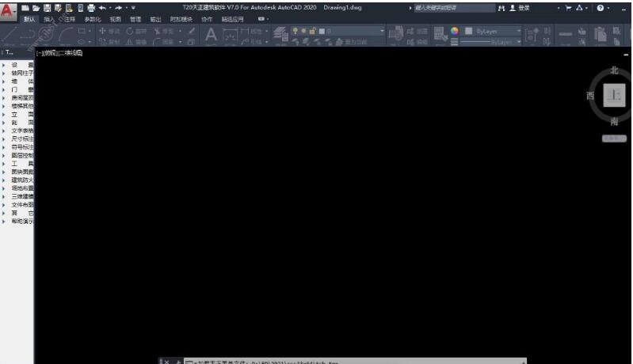Select the large Text 'A' tool in ribbon
The width and height of the screenshot is (633, 364).
point(211,34)
